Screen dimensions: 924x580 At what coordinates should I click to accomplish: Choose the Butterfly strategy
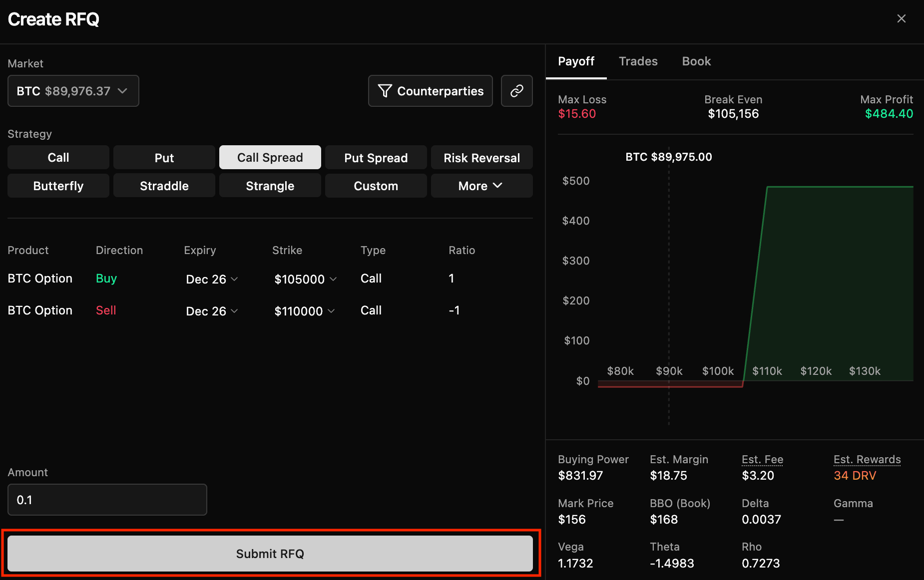58,186
